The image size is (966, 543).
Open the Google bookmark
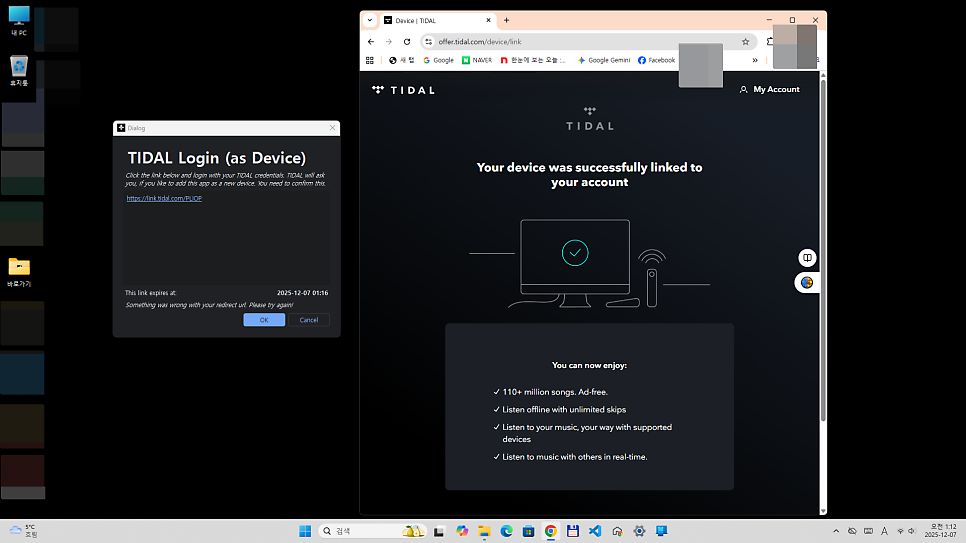(x=439, y=60)
